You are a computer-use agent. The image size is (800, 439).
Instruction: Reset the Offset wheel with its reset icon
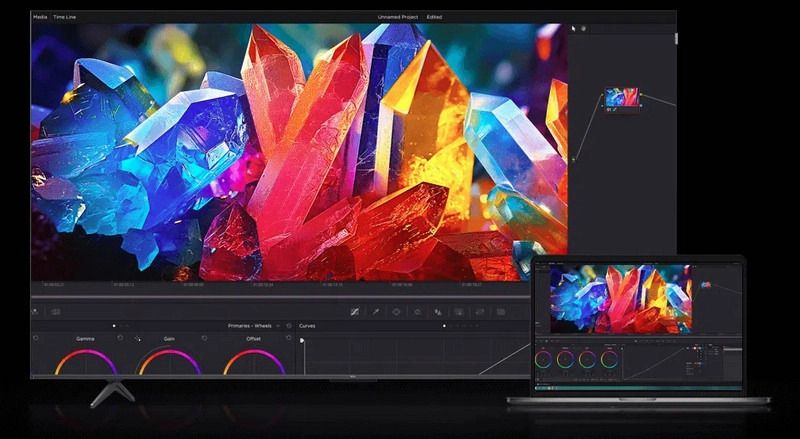pyautogui.click(x=288, y=338)
